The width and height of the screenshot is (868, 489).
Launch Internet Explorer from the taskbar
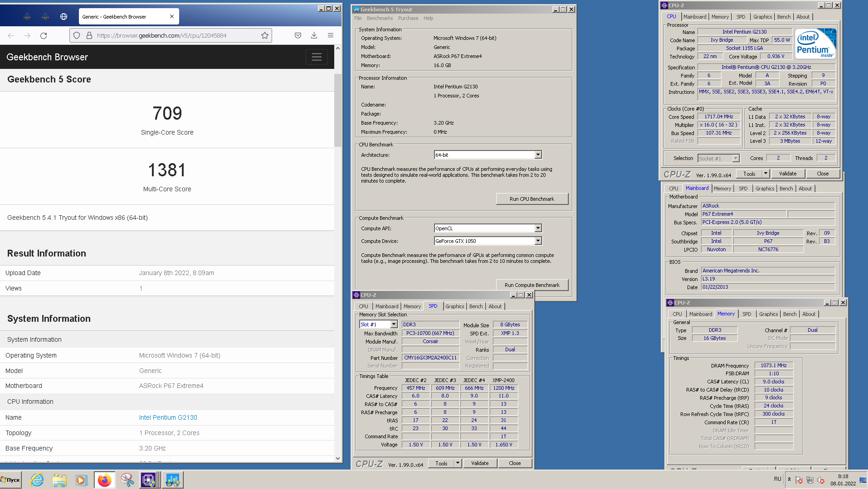[x=37, y=480]
